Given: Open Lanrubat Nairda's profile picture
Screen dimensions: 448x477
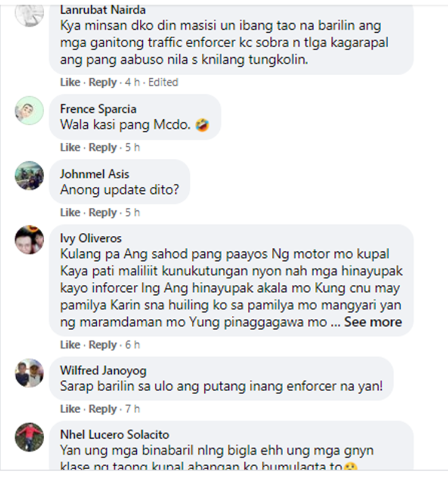Looking at the screenshot, I should pyautogui.click(x=29, y=14).
